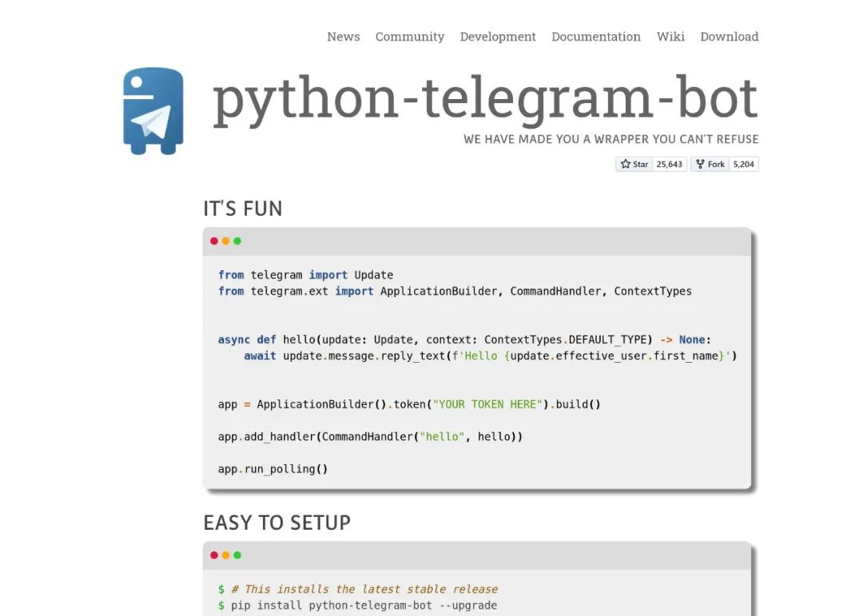Click the 'async def hello' code line
The image size is (863, 616).
point(464,340)
